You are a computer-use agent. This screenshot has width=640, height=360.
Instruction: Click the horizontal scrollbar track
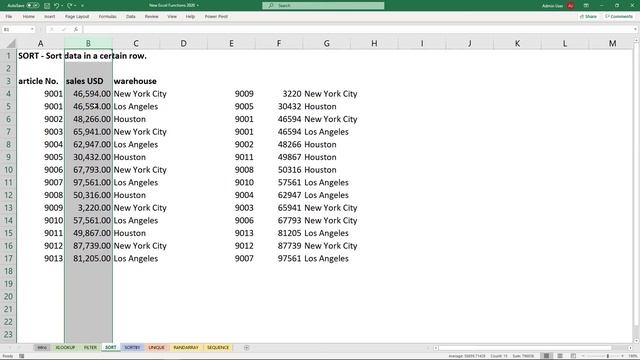tap(532, 348)
